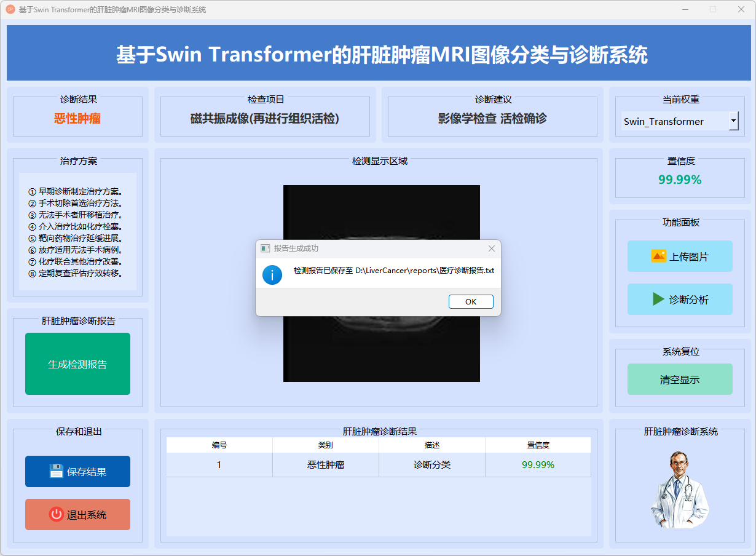The height and width of the screenshot is (556, 756).
Task: Select the 恶性肿瘤 cell in results table
Action: point(326,464)
